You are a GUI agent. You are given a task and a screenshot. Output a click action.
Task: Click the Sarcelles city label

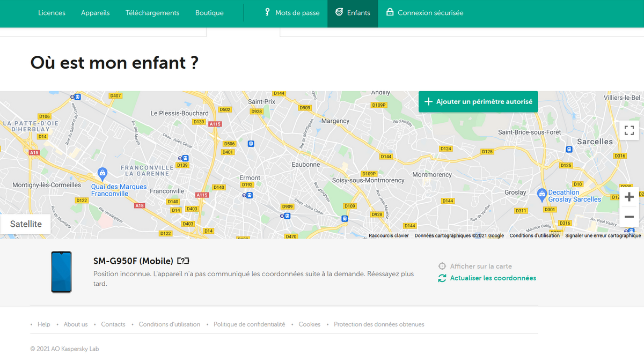point(595,142)
